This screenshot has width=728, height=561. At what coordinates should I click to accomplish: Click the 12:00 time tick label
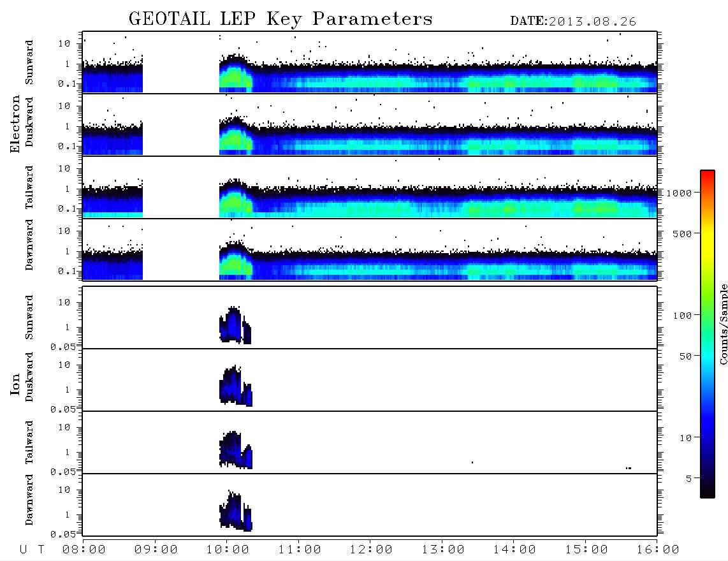pos(371,550)
